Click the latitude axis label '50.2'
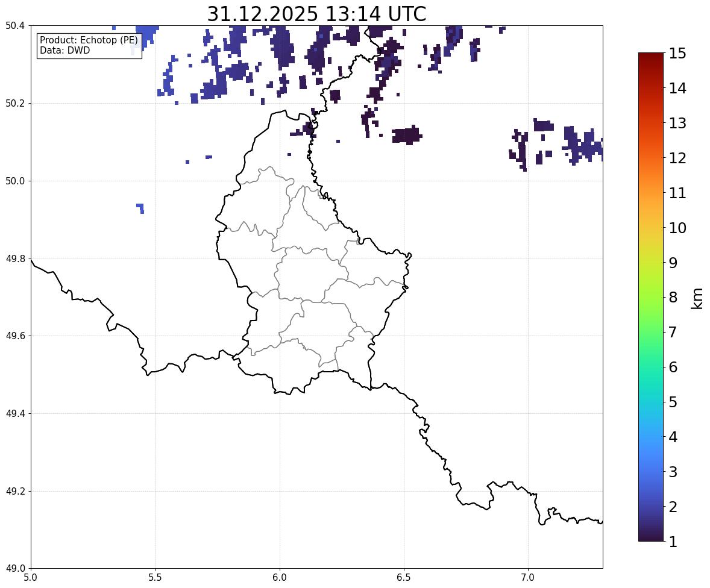This screenshot has height=588, width=710. pyautogui.click(x=15, y=103)
